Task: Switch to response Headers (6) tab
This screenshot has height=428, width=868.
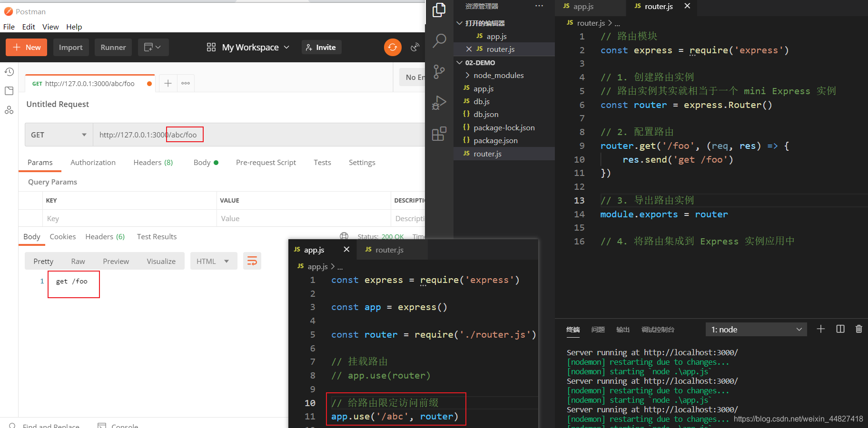Action: click(105, 236)
